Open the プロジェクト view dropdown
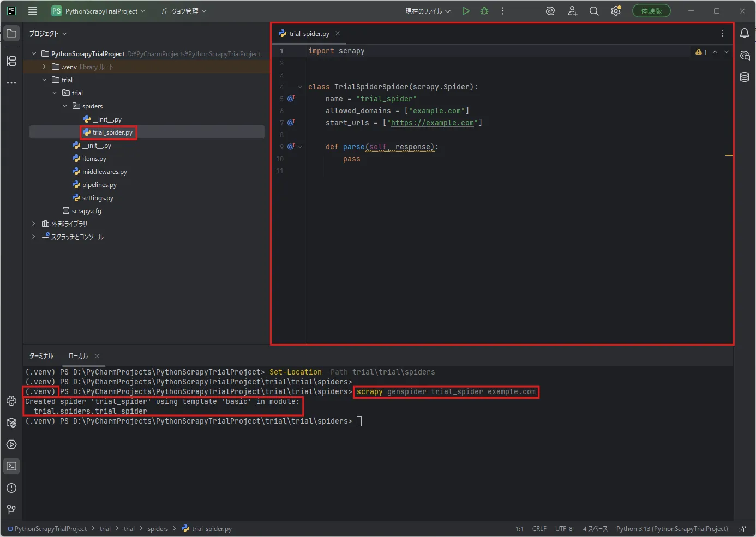This screenshot has height=537, width=756. (x=48, y=34)
